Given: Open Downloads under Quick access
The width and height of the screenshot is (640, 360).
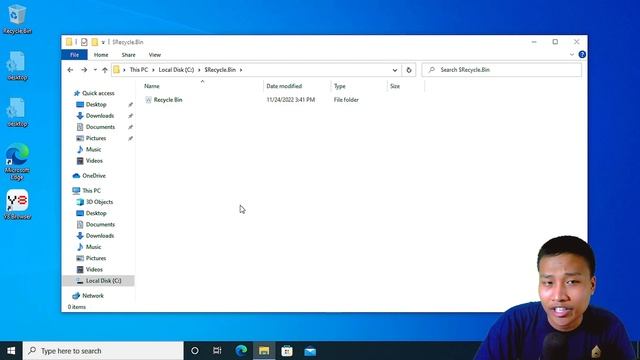Looking at the screenshot, I should pyautogui.click(x=100, y=116).
